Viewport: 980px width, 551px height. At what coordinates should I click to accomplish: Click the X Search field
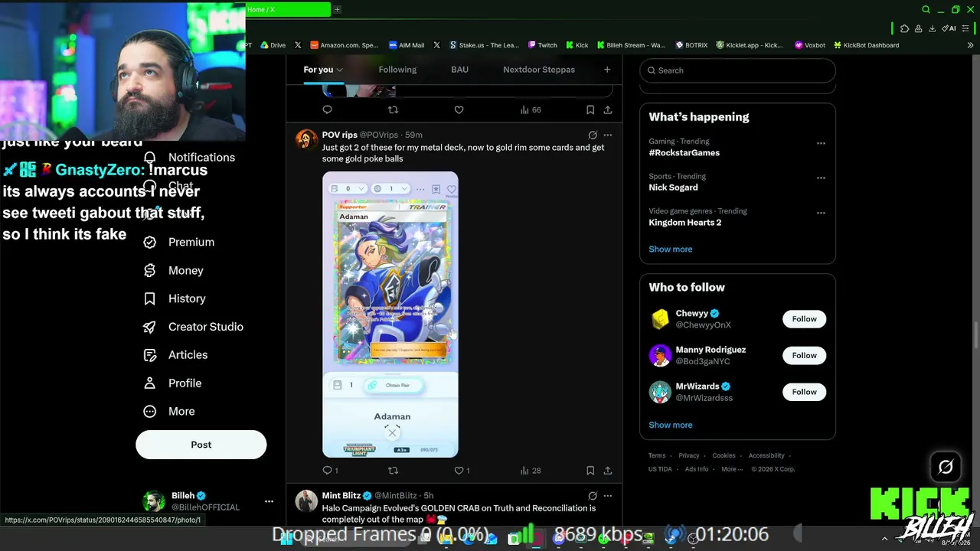coord(737,70)
